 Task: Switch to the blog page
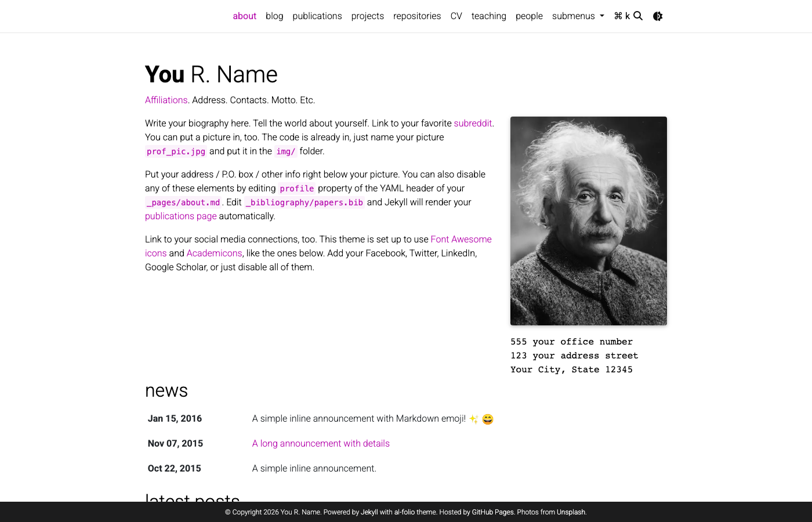[274, 16]
